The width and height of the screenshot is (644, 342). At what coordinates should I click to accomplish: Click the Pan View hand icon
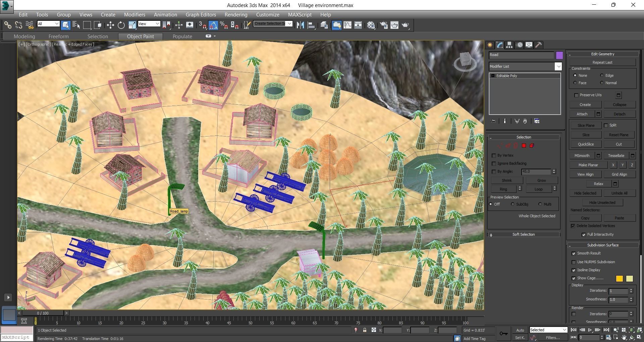click(x=624, y=337)
